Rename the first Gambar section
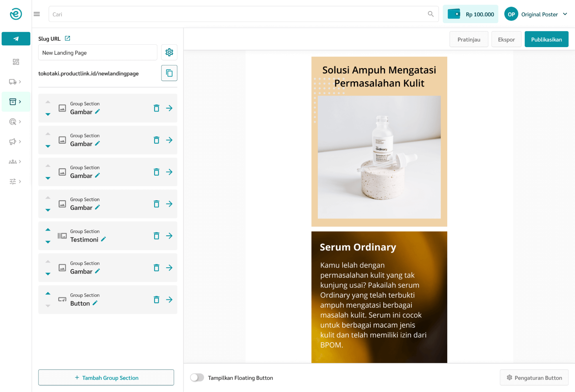Viewport: 575px width, 392px height. pos(98,112)
